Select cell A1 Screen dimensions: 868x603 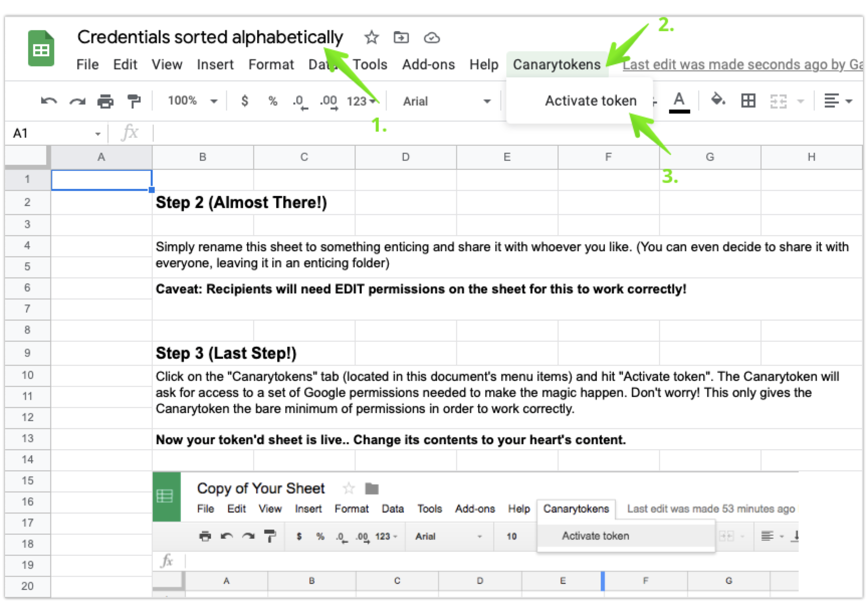pos(101,180)
